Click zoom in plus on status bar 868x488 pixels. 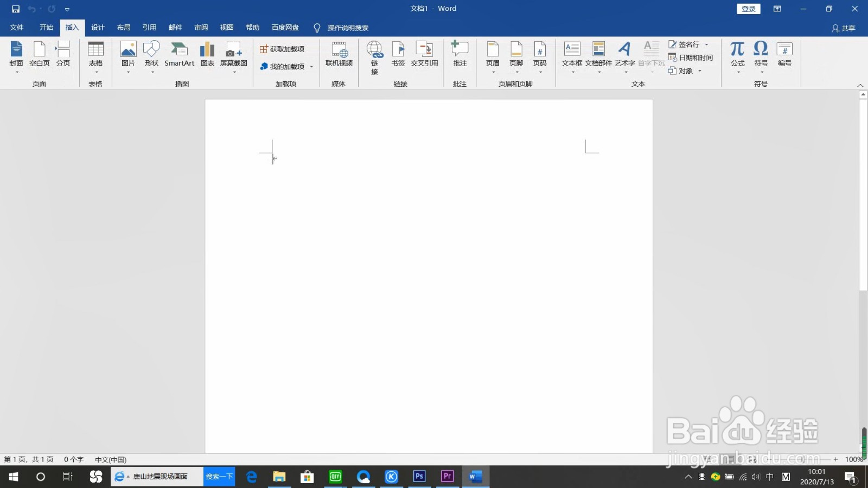click(835, 459)
